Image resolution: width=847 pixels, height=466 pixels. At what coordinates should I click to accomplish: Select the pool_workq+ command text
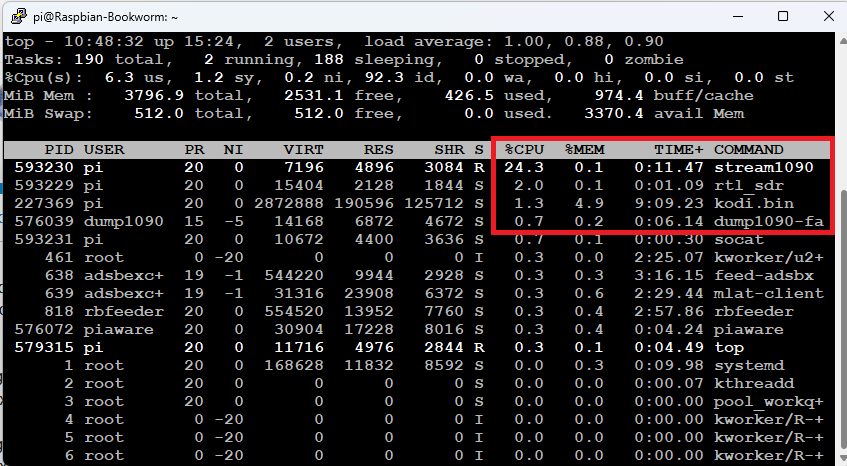(769, 402)
